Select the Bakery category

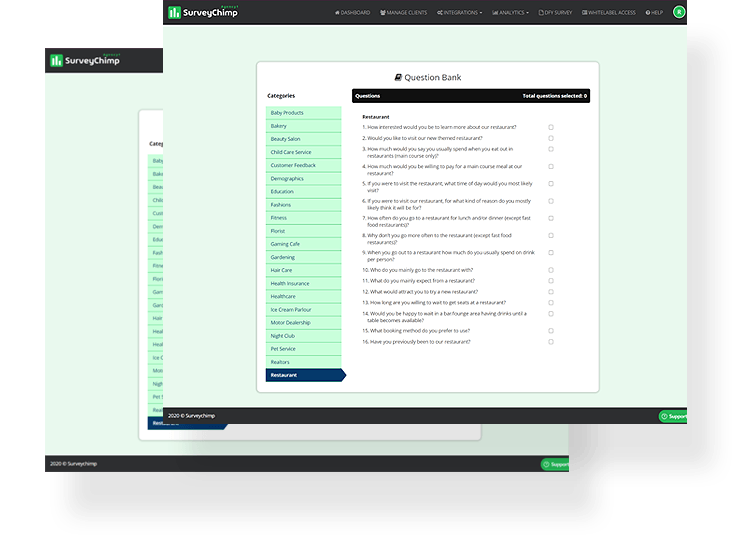(303, 126)
